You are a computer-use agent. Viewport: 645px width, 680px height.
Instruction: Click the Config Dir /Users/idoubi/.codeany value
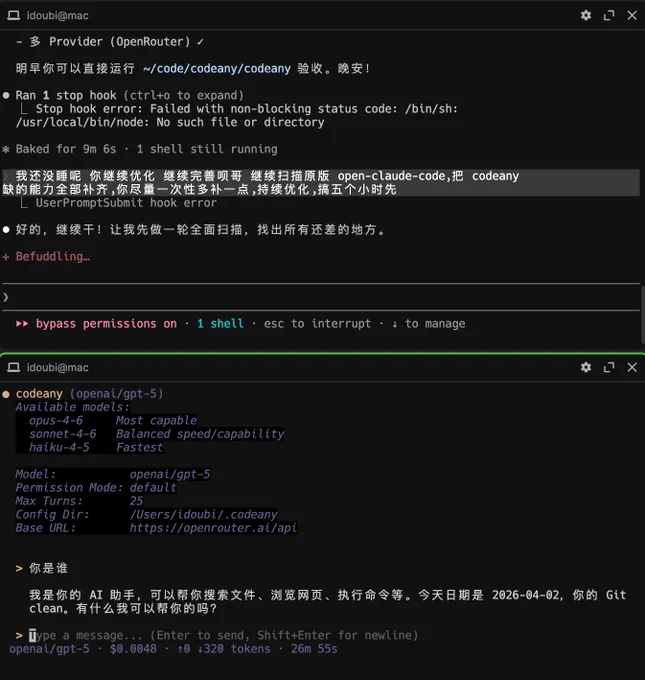pyautogui.click(x=203, y=514)
